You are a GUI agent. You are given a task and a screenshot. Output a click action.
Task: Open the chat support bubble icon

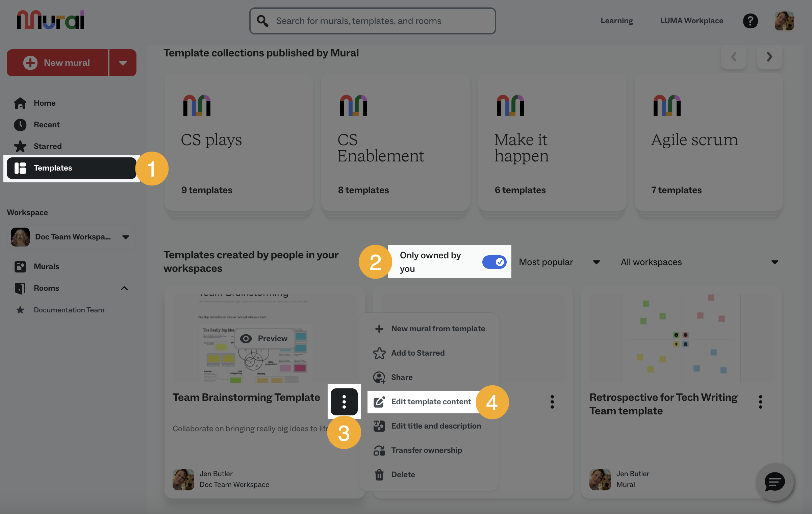point(775,482)
